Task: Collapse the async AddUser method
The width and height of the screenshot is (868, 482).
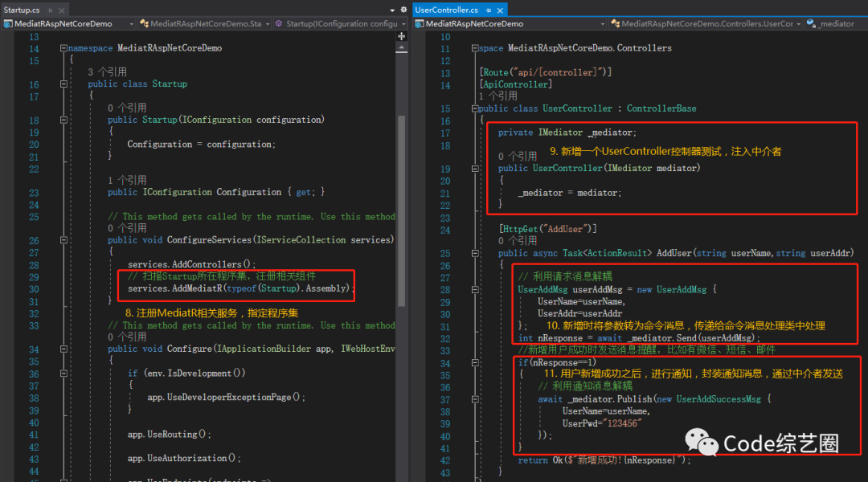Action: click(x=475, y=253)
